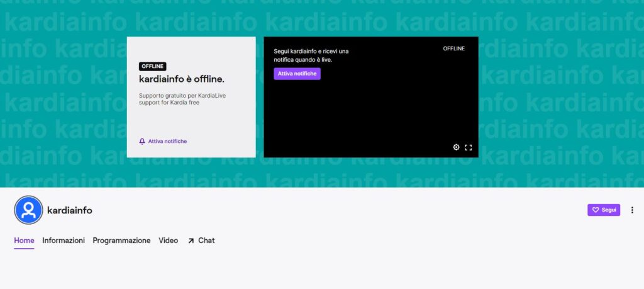Click the teal kardiainfo banner background

coord(553,94)
